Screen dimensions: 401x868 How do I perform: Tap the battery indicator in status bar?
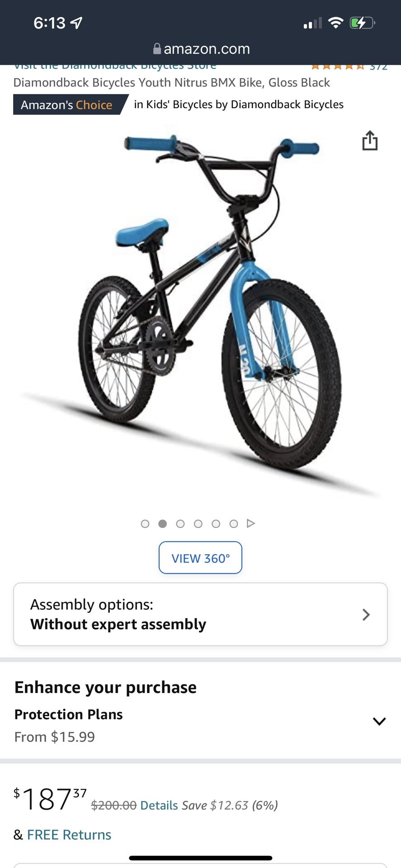[362, 23]
